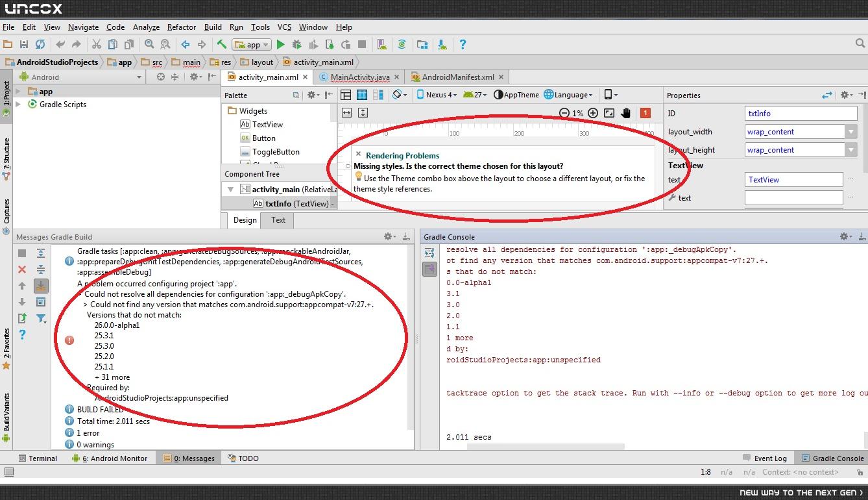Click the red warnings count badge
868x500 pixels.
pyautogui.click(x=645, y=113)
